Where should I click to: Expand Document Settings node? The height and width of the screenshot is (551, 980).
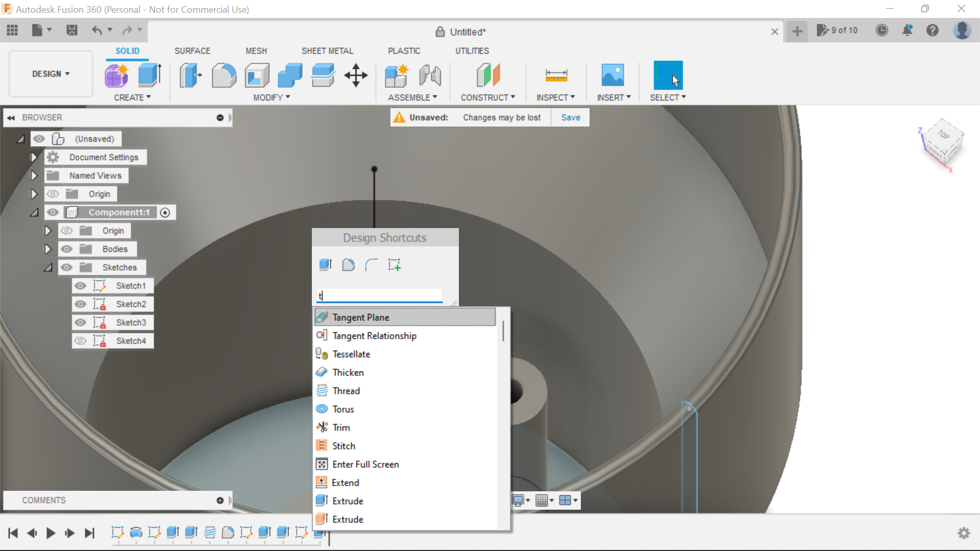[34, 157]
